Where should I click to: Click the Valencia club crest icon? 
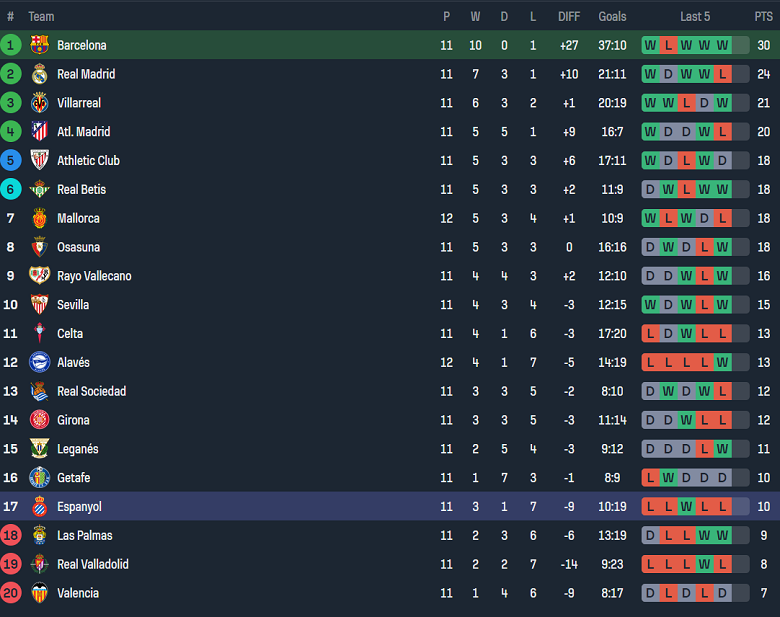point(39,593)
